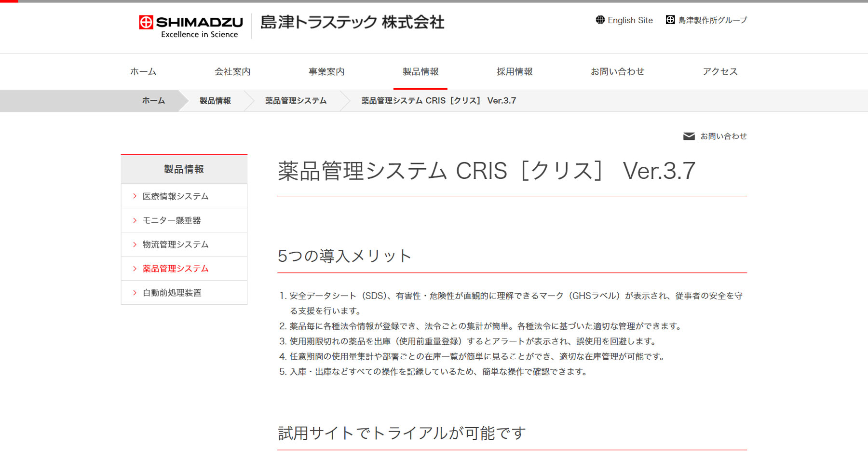Open アクセス in the main navigation

(720, 71)
